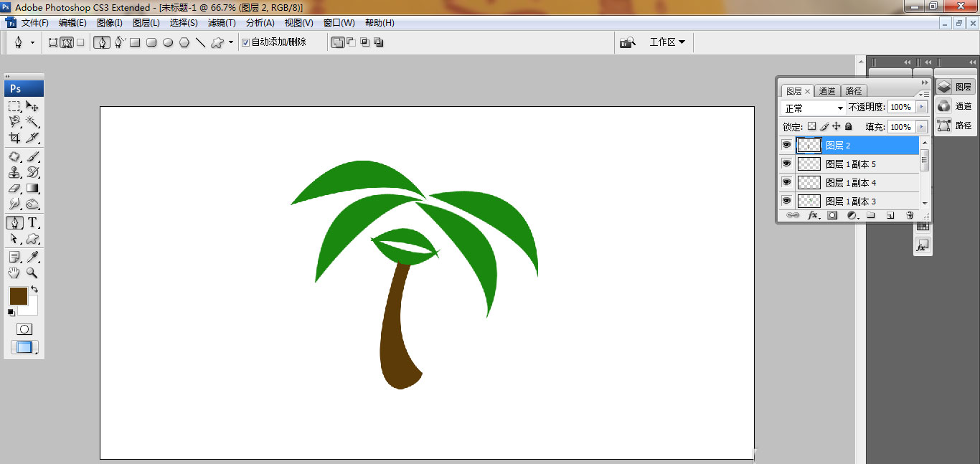
Task: Open the 正常 blend mode dropdown
Action: pos(813,108)
